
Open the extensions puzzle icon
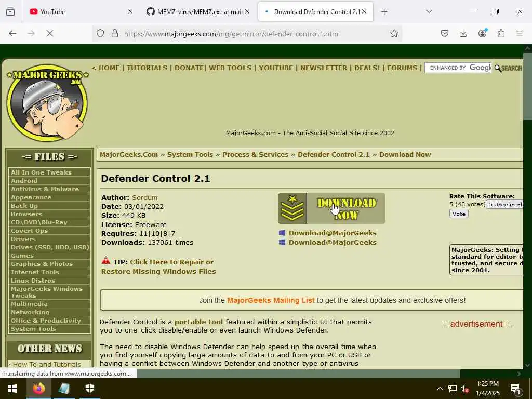501,33
